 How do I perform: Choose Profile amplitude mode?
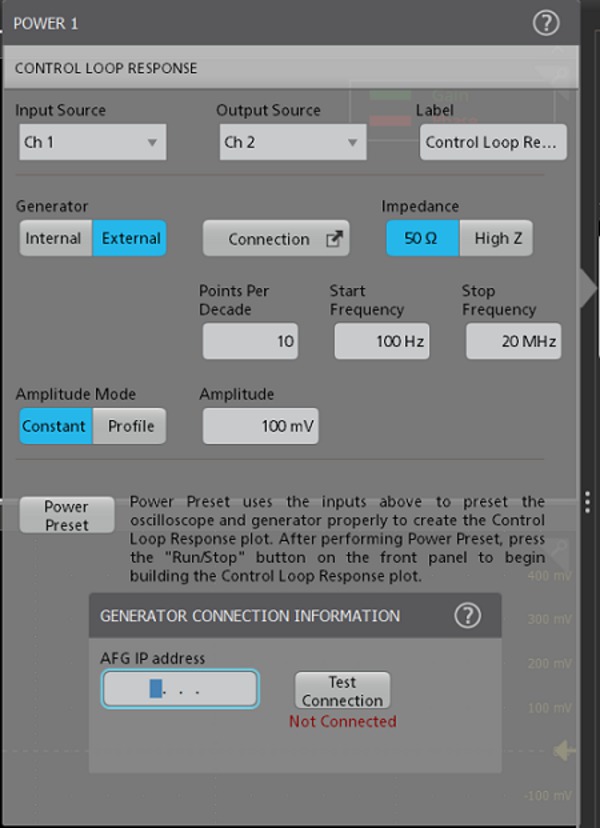[x=129, y=426]
